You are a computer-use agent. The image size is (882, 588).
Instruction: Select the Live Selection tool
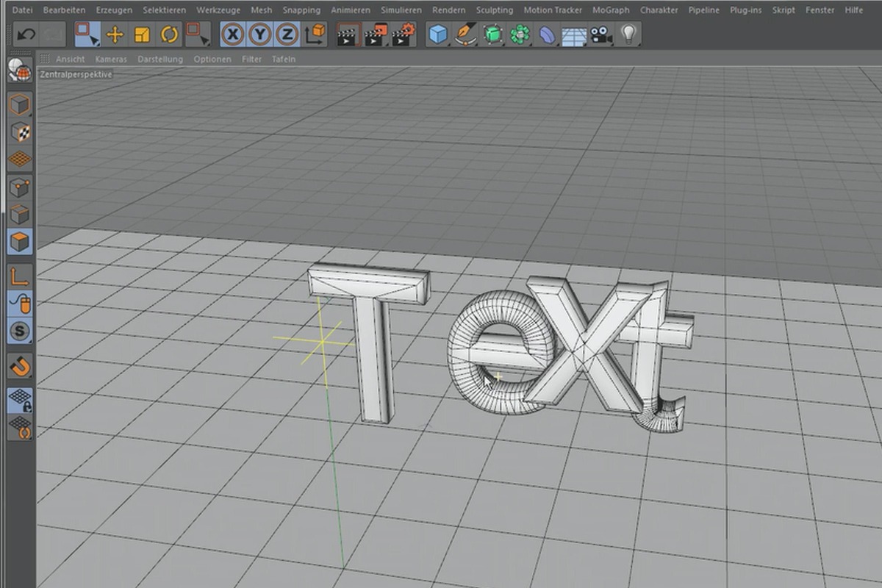pyautogui.click(x=87, y=34)
